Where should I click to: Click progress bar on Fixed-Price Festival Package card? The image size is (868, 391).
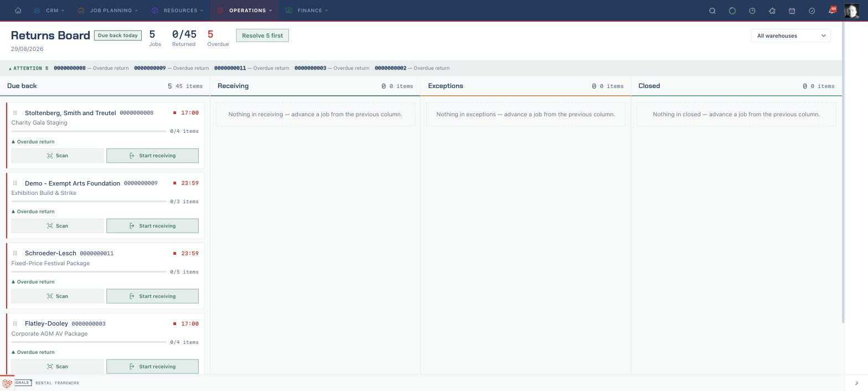(89, 272)
